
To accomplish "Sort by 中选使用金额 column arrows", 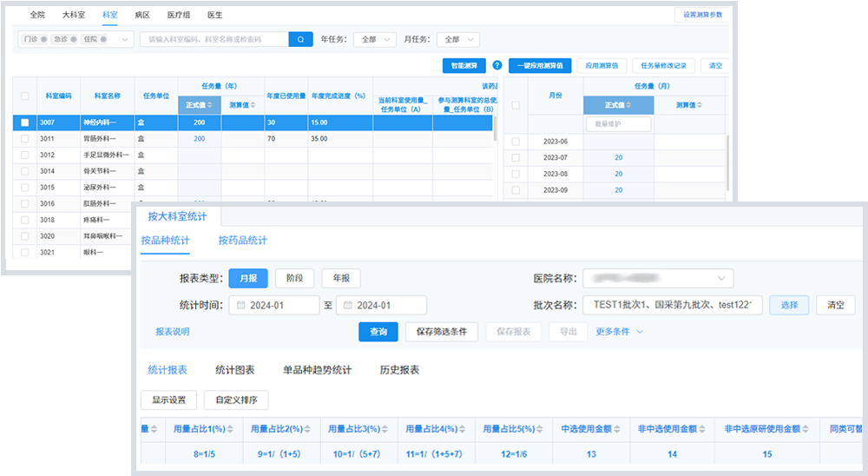I will click(x=619, y=428).
